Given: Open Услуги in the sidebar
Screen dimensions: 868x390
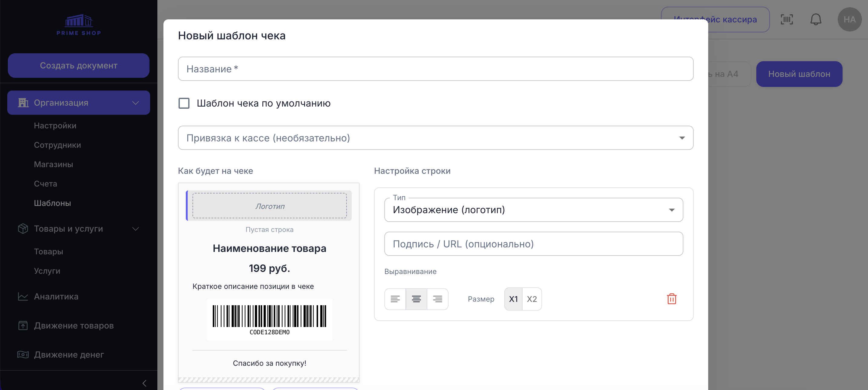Looking at the screenshot, I should pyautogui.click(x=47, y=271).
